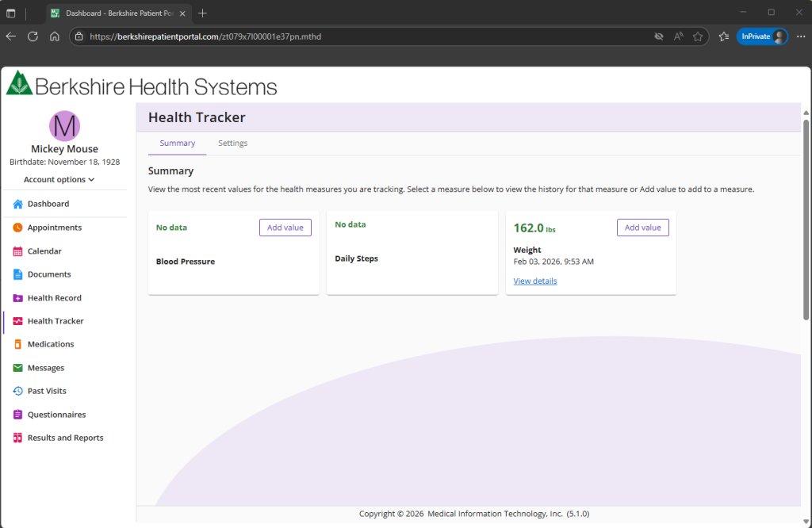Open Past Visits history icon
The width and height of the screenshot is (812, 528).
coord(18,391)
